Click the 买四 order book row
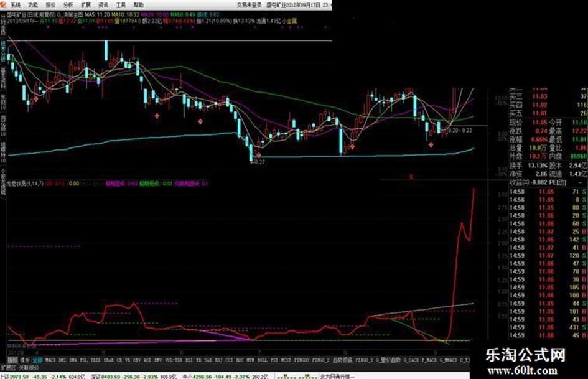 click(x=548, y=105)
